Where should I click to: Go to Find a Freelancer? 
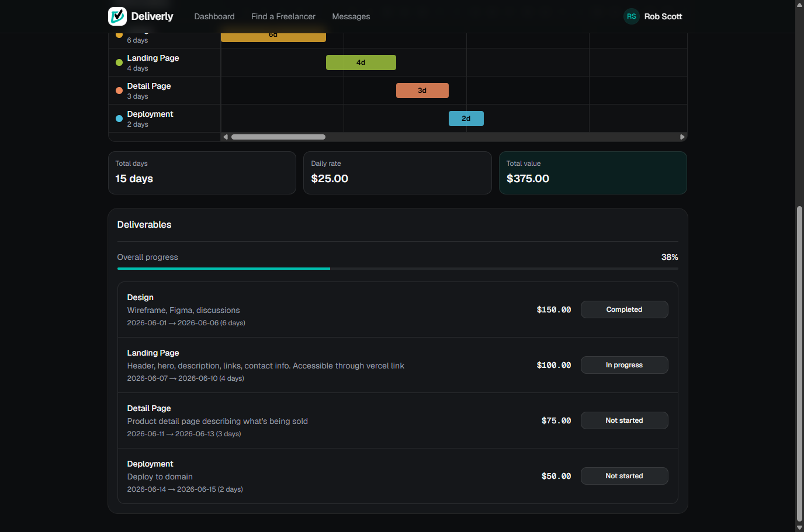pos(283,16)
